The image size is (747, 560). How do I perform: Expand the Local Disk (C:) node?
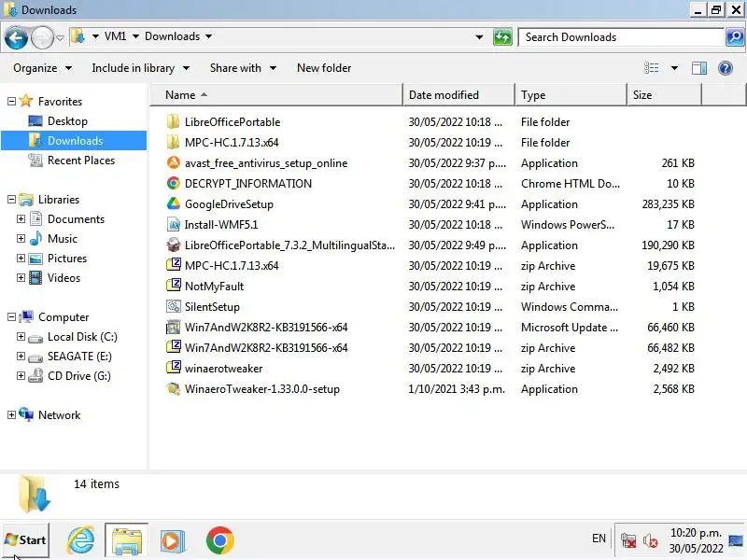pyautogui.click(x=21, y=336)
